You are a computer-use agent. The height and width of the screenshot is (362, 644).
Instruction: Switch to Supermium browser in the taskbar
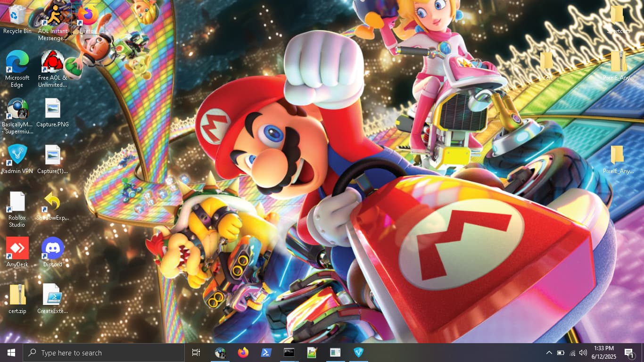tap(220, 353)
